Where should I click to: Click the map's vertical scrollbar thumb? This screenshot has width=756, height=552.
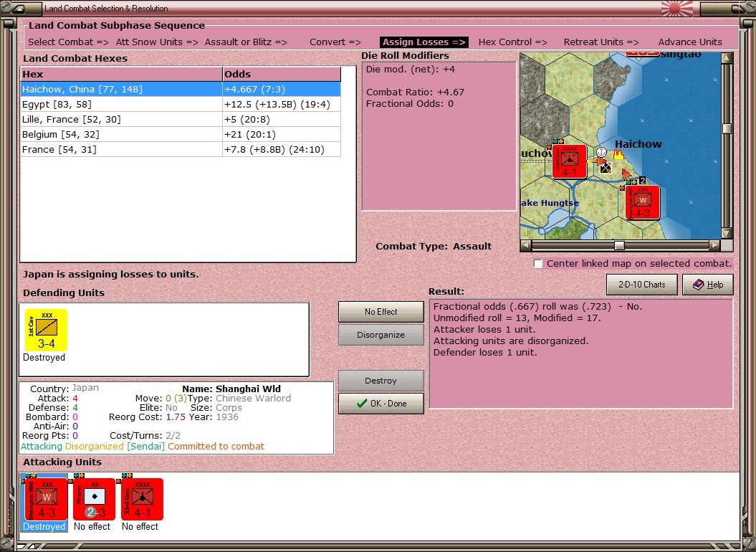click(727, 128)
